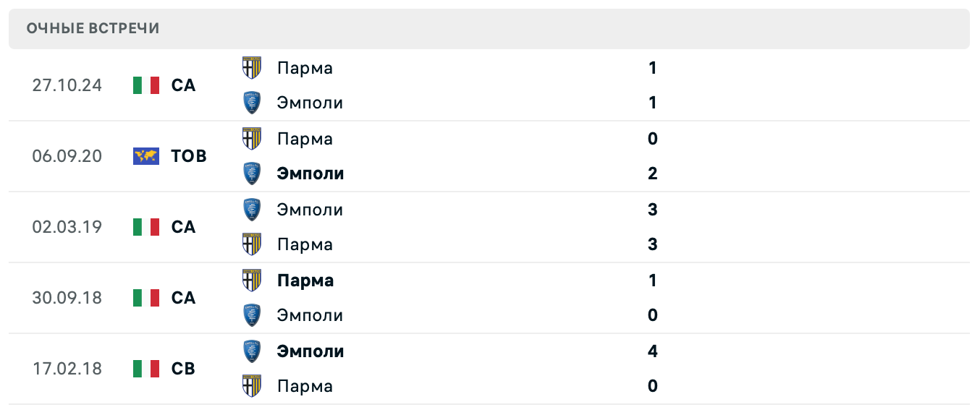Open the ТОВ competition label
980x415 pixels.
[189, 156]
